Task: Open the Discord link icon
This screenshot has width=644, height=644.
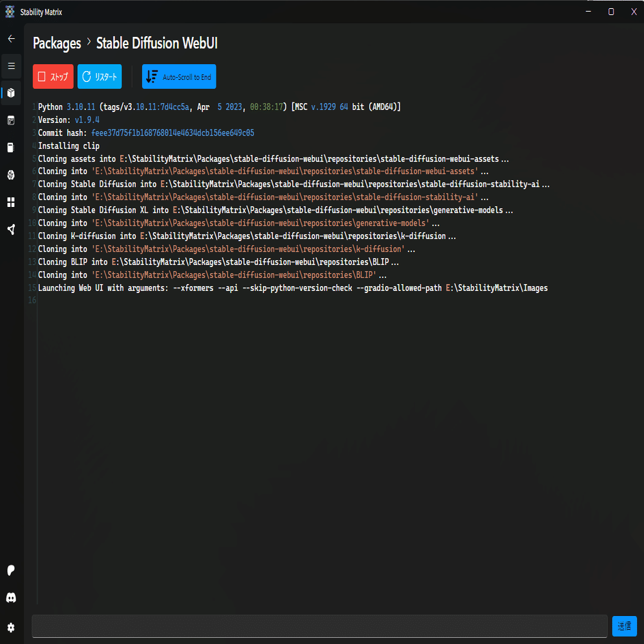Action: click(11, 598)
